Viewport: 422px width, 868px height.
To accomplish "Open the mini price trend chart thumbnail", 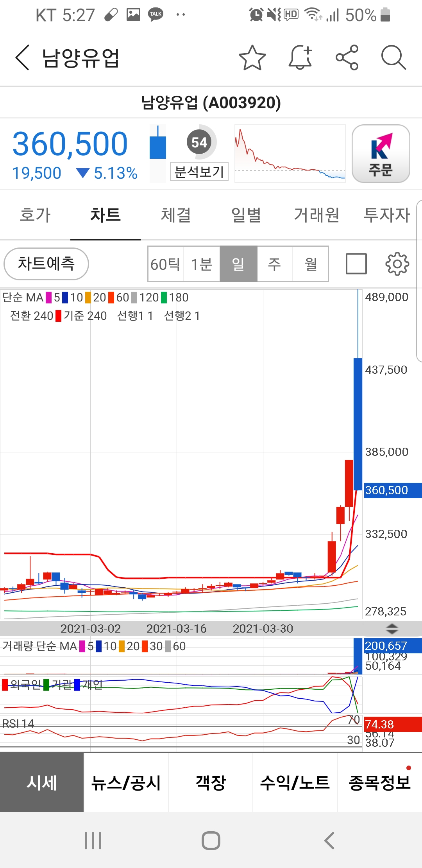I will (290, 154).
